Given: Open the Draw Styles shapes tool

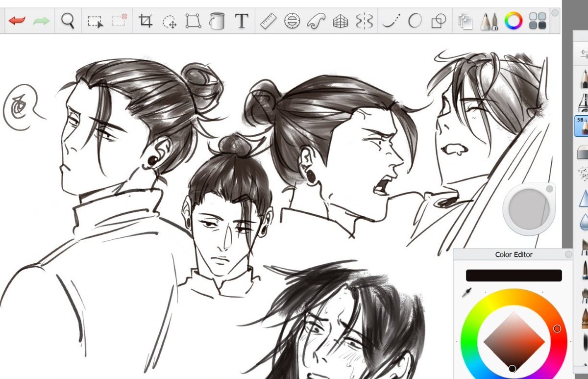Looking at the screenshot, I should tap(439, 21).
